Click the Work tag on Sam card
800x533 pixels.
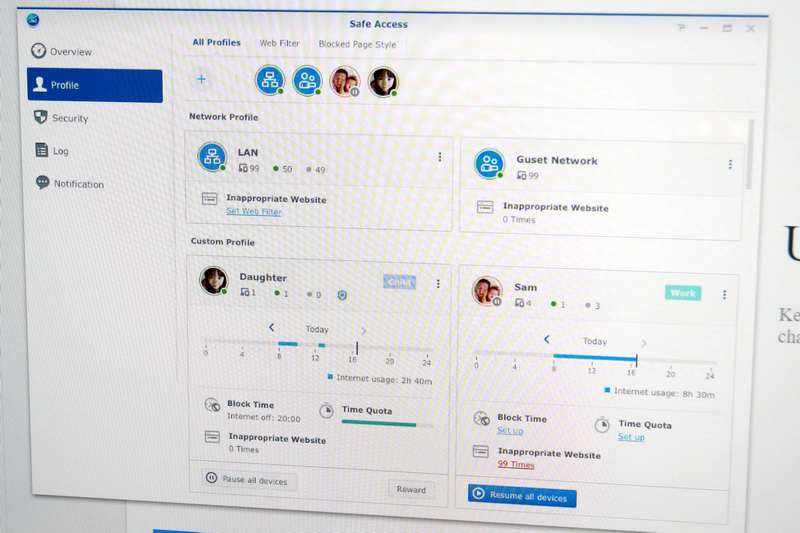683,293
